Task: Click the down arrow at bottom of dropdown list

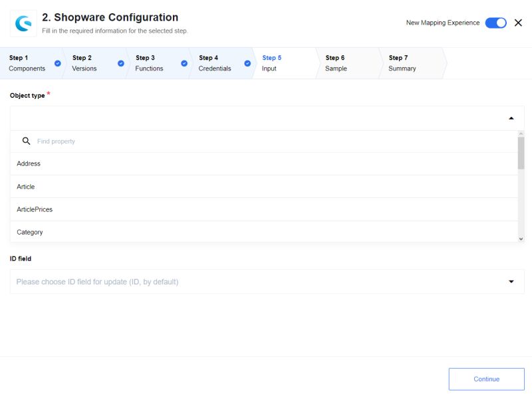Action: pyautogui.click(x=520, y=239)
